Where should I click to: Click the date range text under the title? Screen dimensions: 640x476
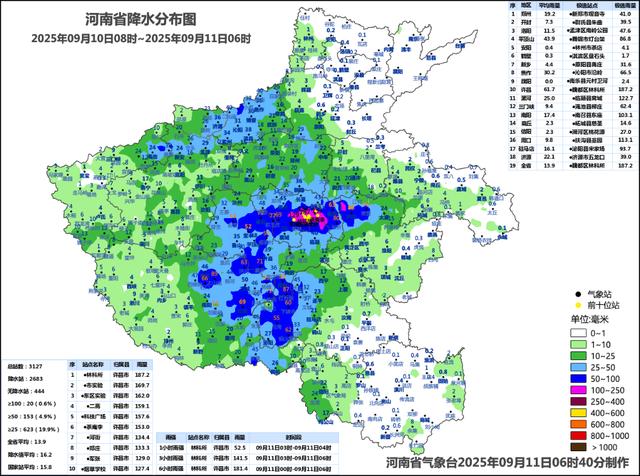pos(141,38)
